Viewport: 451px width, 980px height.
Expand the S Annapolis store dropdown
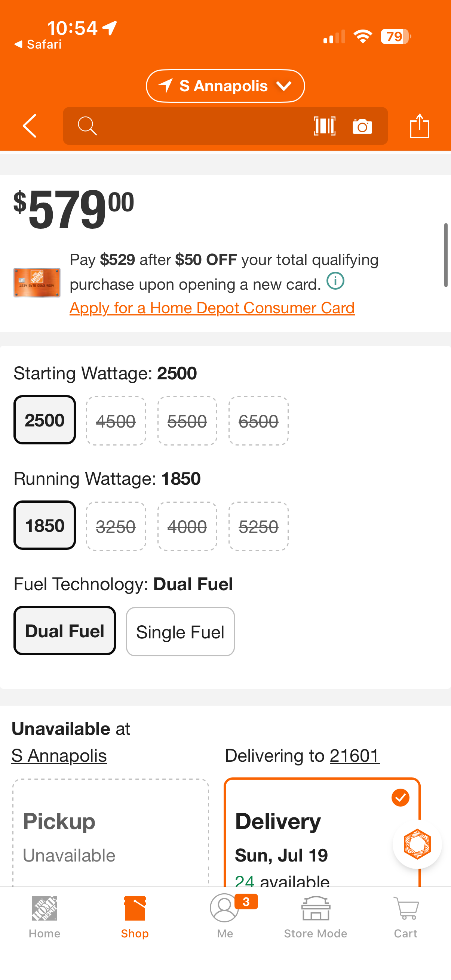225,86
